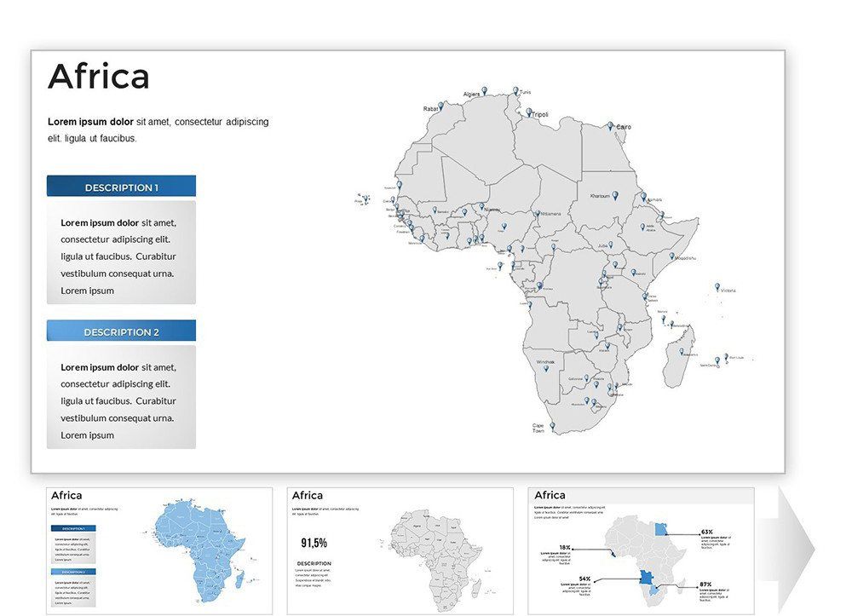
Task: Click the Asmara location pin
Action: click(644, 197)
